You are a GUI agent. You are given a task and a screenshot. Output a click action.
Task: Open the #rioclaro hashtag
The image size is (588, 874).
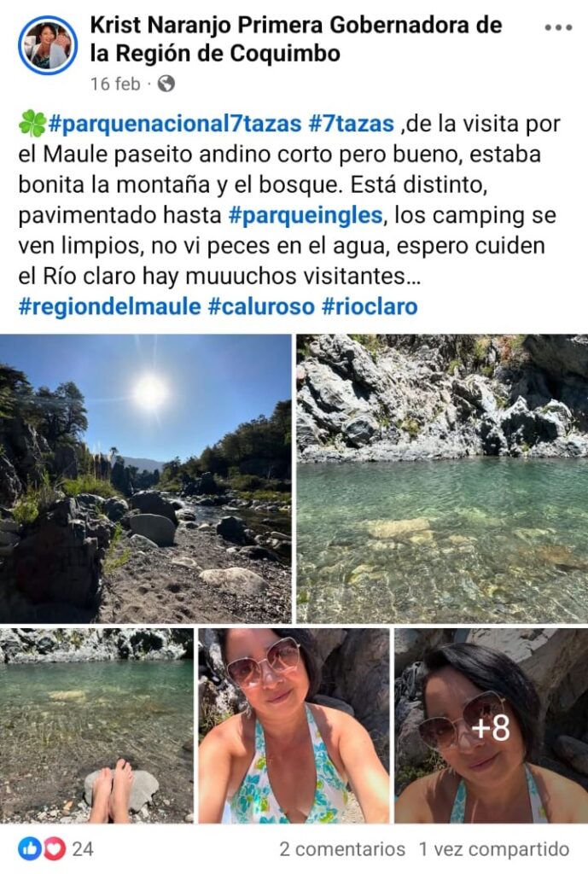point(370,306)
